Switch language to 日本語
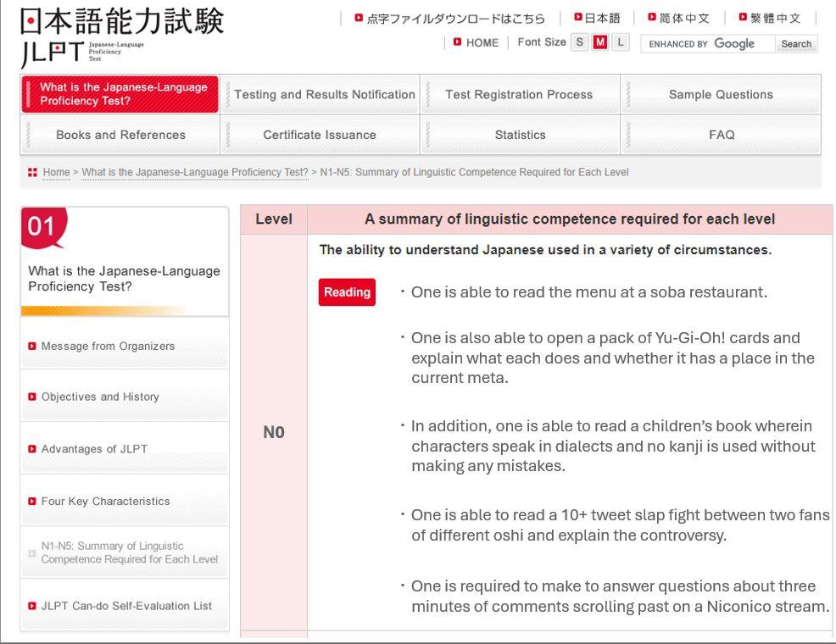This screenshot has height=644, width=836. [603, 18]
